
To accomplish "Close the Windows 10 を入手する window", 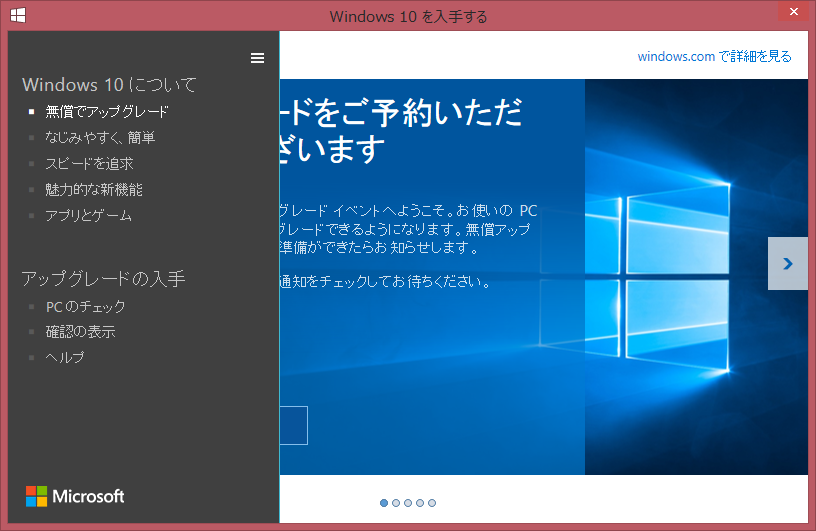I will pos(794,11).
